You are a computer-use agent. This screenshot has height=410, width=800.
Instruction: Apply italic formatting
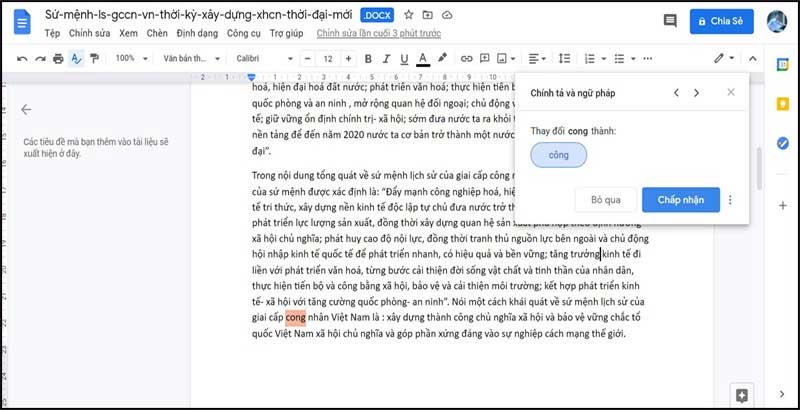coord(386,59)
